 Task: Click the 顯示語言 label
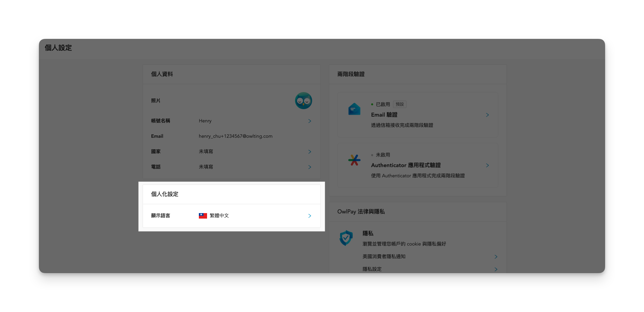tap(161, 216)
